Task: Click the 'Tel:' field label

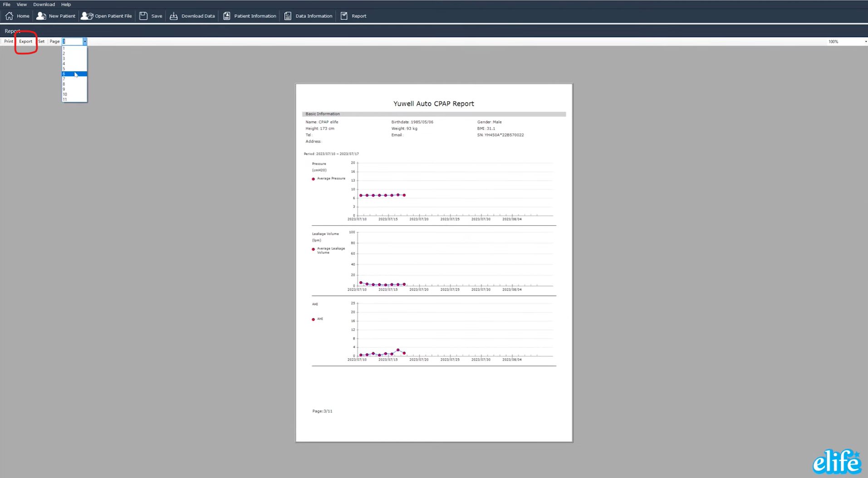Action: pos(309,135)
